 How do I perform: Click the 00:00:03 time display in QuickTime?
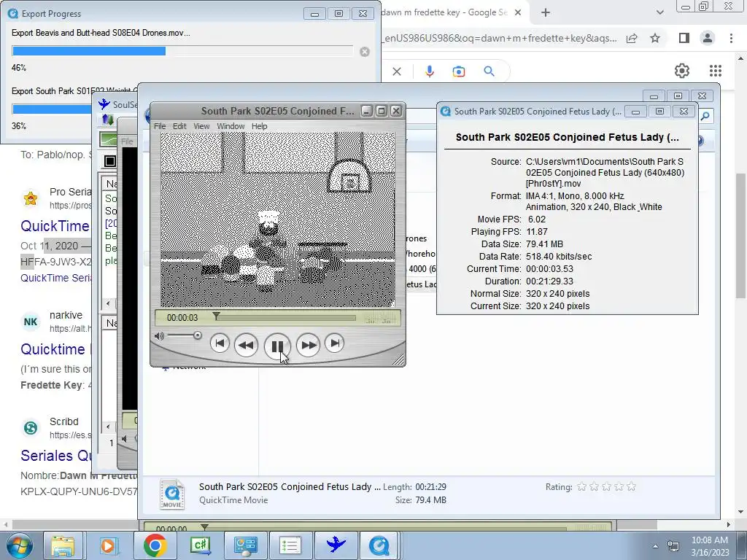pos(182,318)
